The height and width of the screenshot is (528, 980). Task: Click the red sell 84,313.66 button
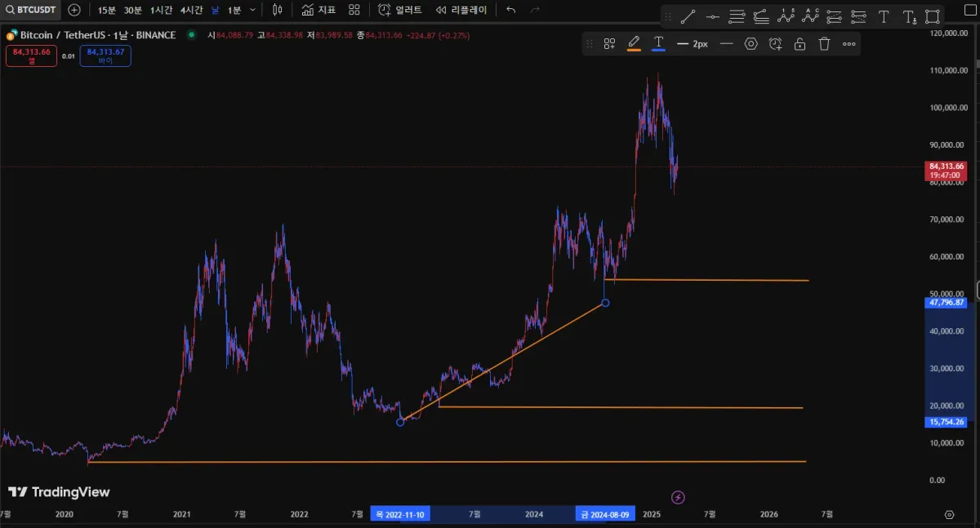32,55
